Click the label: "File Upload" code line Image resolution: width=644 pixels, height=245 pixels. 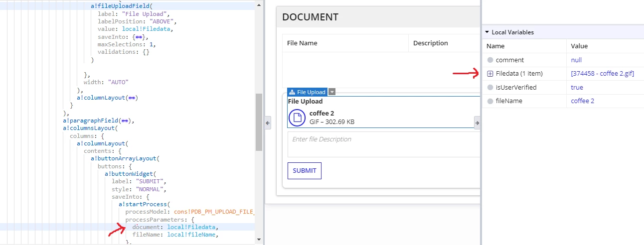coord(134,14)
